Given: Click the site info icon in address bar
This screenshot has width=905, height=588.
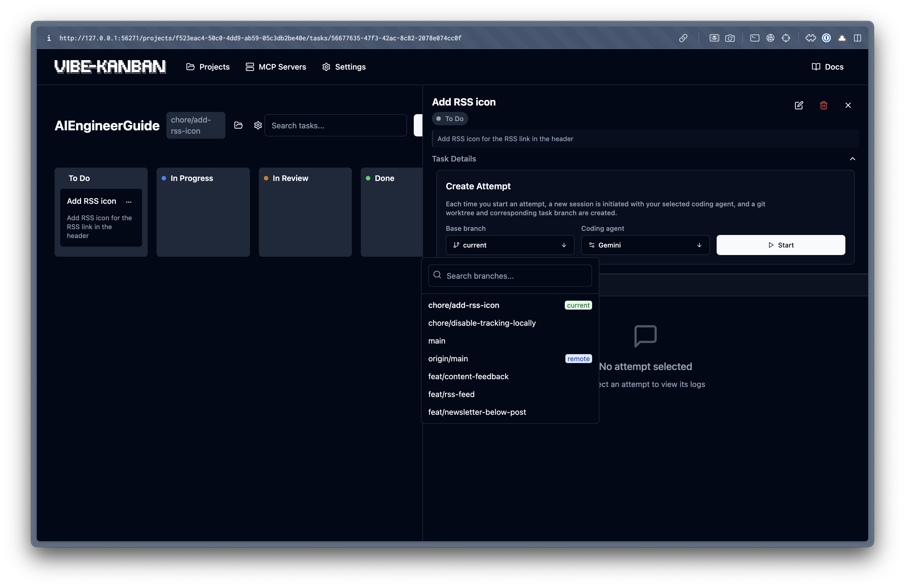Looking at the screenshot, I should click(49, 38).
